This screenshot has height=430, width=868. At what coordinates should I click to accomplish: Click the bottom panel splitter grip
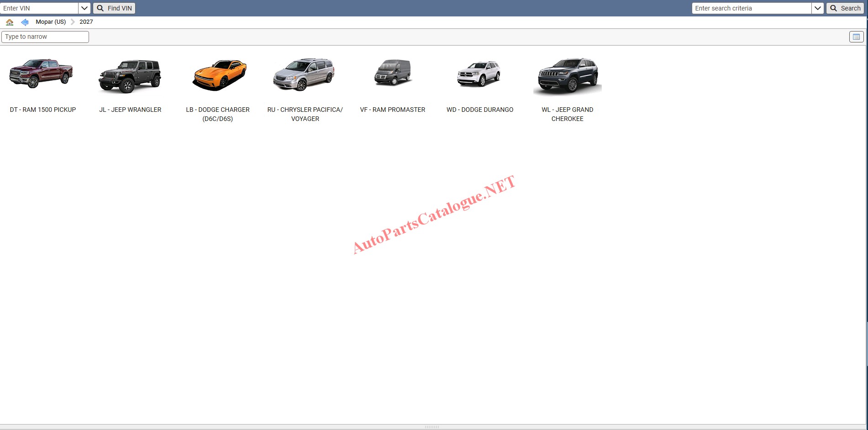432,427
